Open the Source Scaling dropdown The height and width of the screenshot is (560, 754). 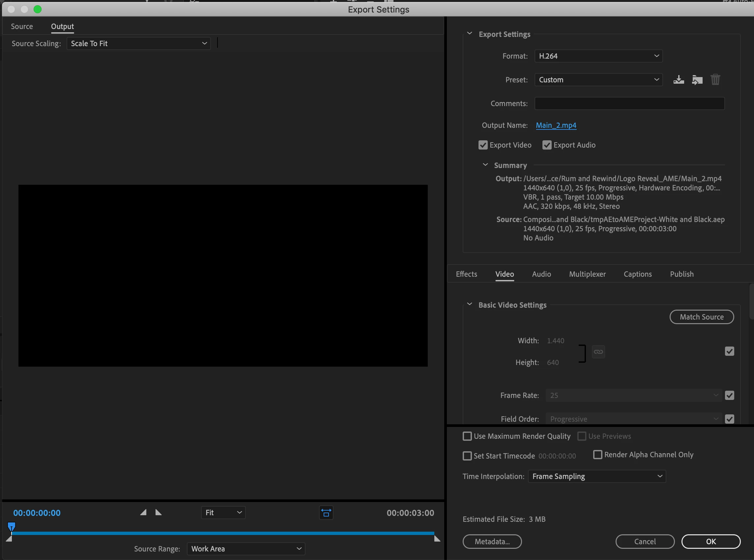click(x=138, y=43)
